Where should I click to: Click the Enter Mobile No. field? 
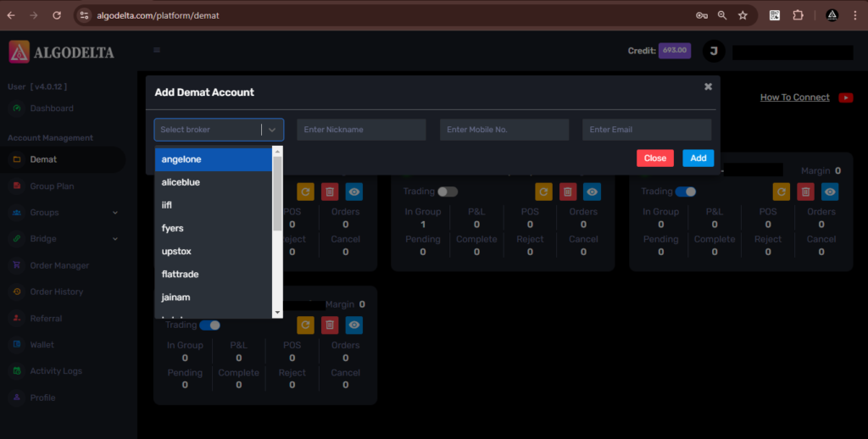click(504, 130)
